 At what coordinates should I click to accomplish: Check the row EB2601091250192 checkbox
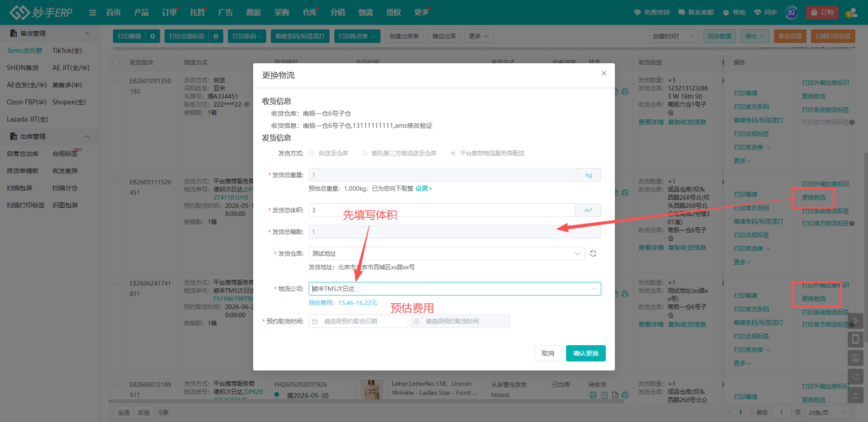pos(116,79)
